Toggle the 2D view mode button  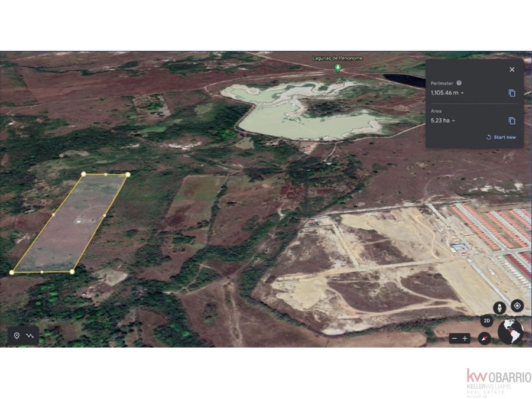487,320
